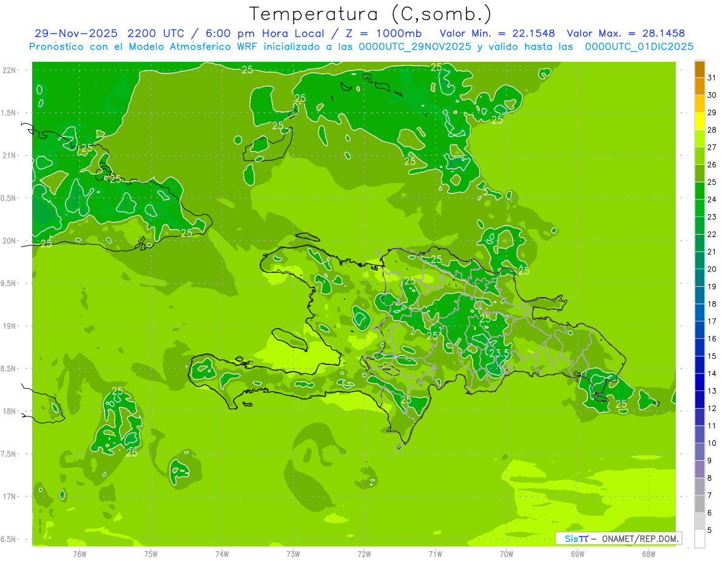Click the '31' legend scale number
This screenshot has height=562, width=728.
pyautogui.click(x=712, y=78)
